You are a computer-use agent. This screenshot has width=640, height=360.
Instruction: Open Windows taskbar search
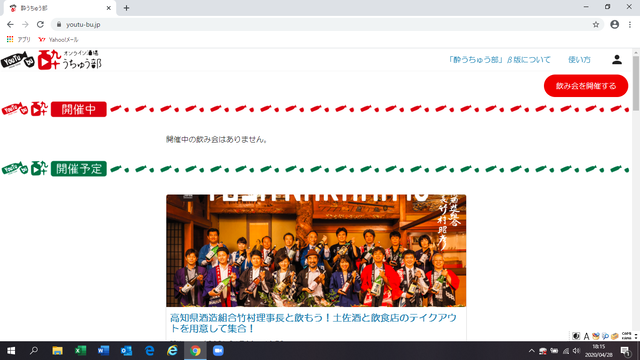coord(34,351)
